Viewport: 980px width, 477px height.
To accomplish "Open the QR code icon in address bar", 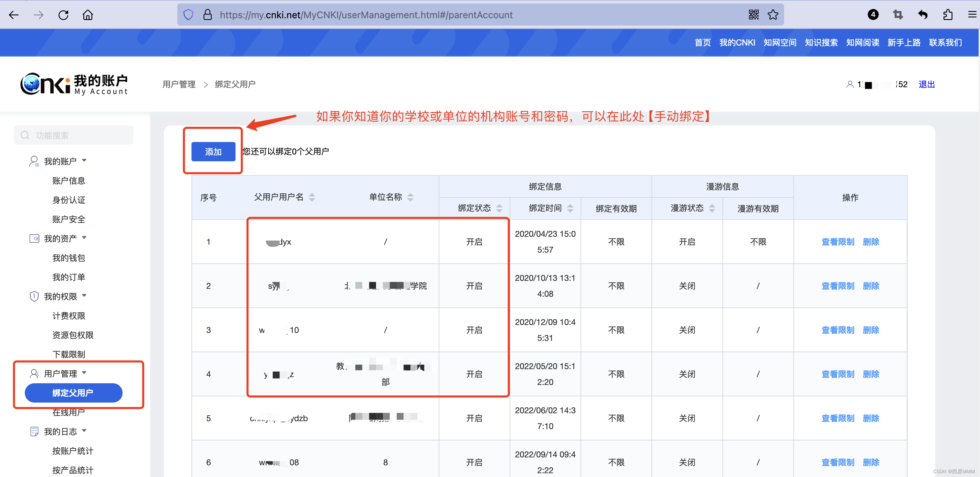I will [x=753, y=15].
